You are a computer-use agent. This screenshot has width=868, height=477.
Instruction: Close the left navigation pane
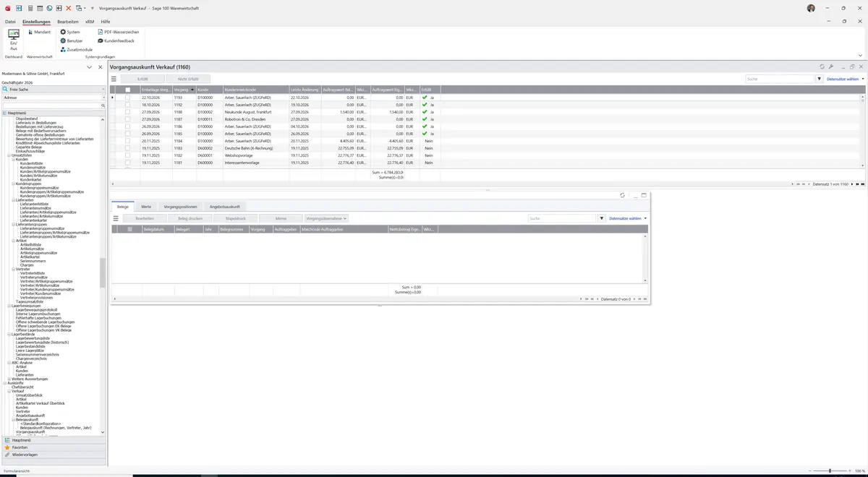[x=101, y=67]
